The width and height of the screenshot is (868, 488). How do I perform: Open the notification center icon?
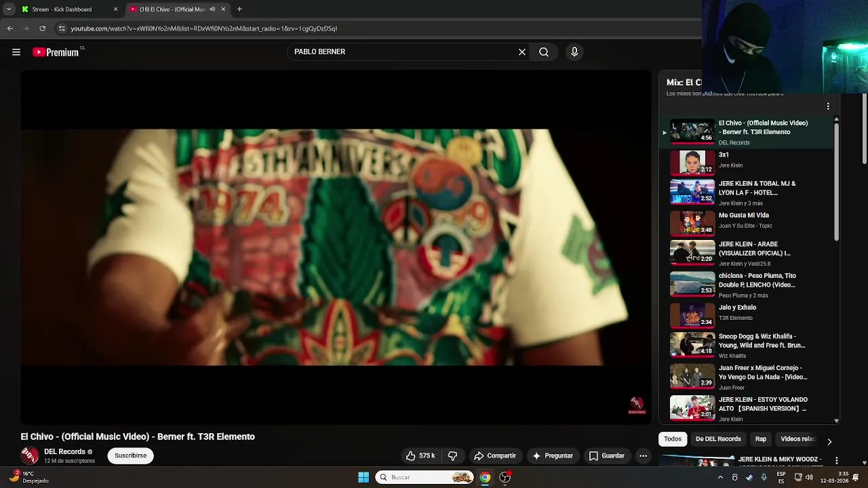(856, 477)
